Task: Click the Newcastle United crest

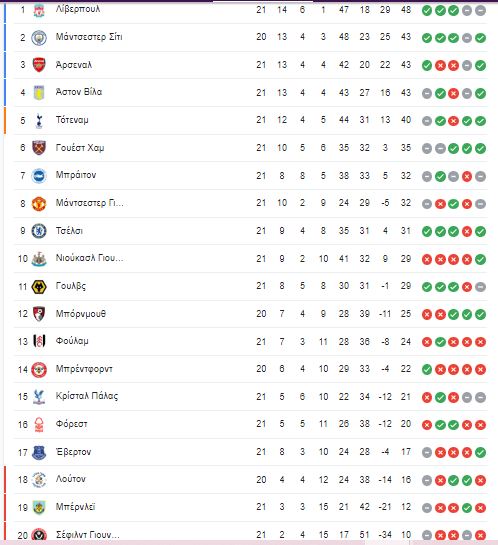Action: tap(39, 259)
